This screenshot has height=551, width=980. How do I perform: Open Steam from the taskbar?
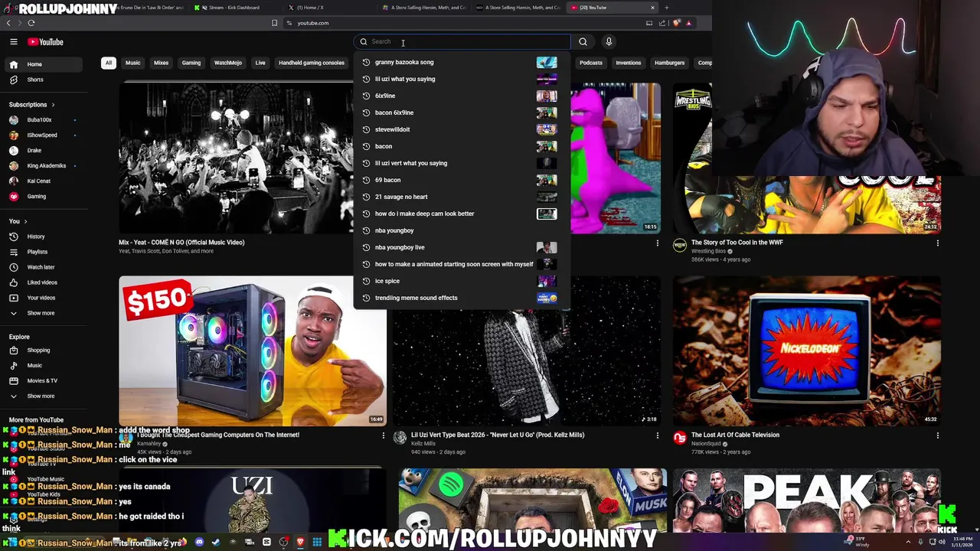[x=216, y=543]
